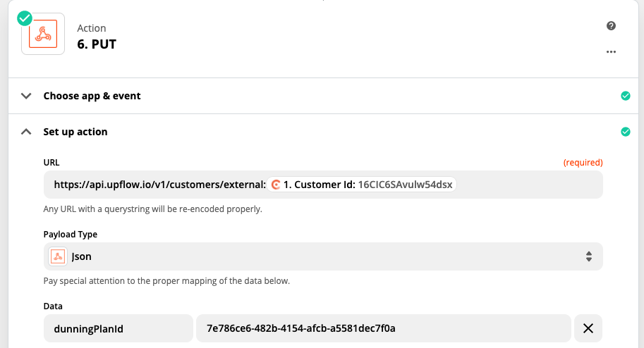This screenshot has height=348, width=644.
Task: Click the dunningPlanId key field
Action: point(119,328)
